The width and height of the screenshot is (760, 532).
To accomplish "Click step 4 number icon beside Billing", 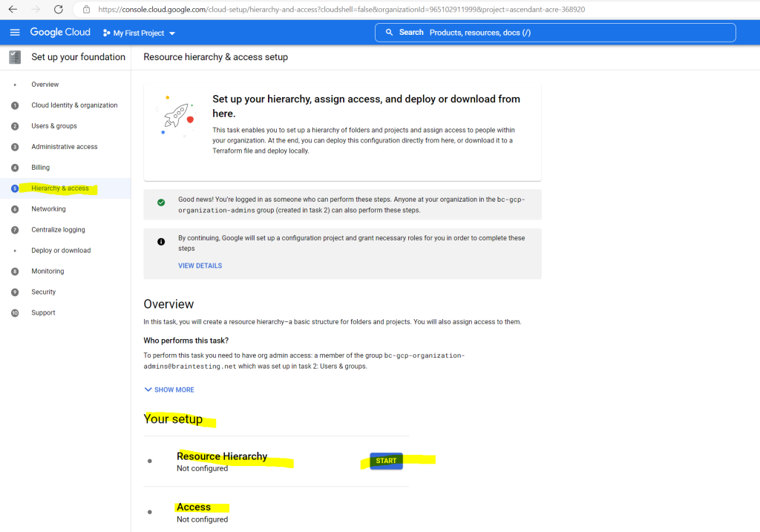I will click(x=15, y=168).
